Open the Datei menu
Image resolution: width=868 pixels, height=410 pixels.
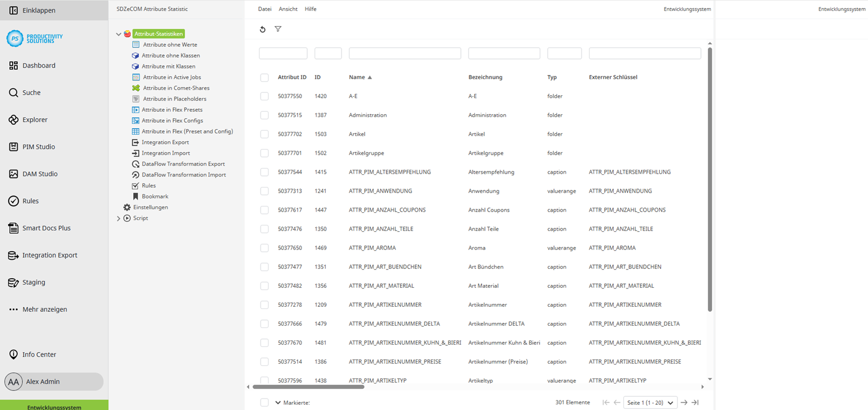(x=265, y=9)
